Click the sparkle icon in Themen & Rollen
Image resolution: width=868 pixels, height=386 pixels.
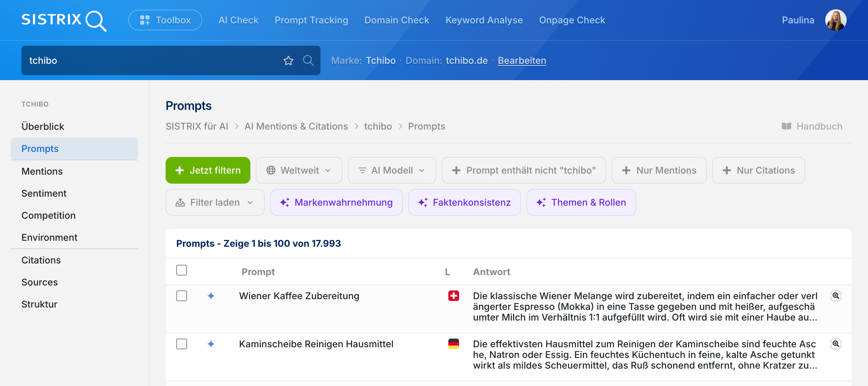541,202
